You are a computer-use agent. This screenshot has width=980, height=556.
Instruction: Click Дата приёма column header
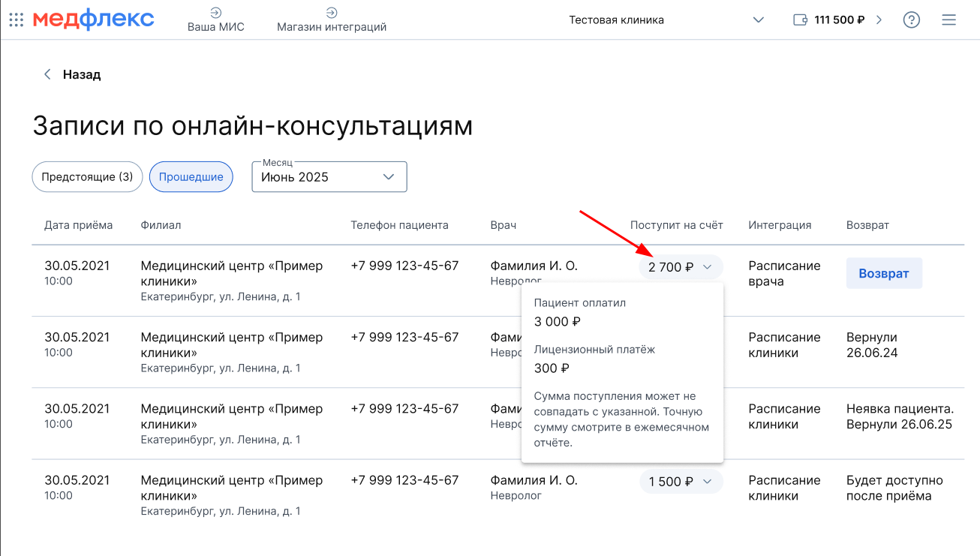(79, 225)
